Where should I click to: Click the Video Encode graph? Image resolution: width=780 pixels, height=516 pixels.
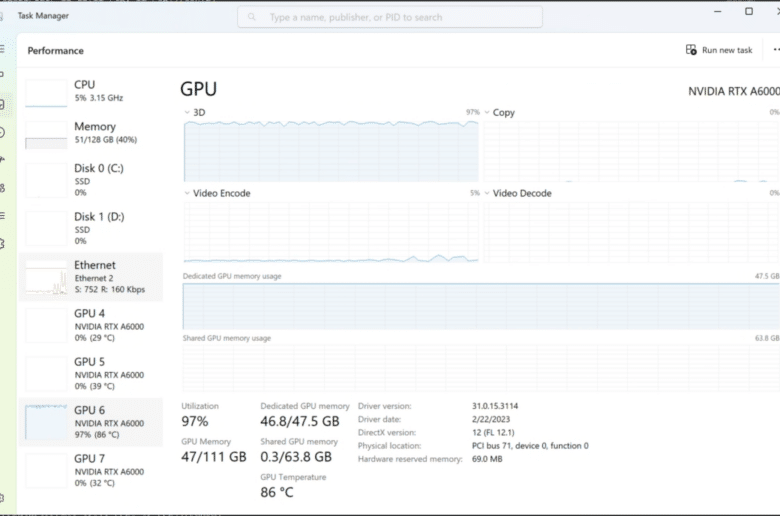coord(331,231)
